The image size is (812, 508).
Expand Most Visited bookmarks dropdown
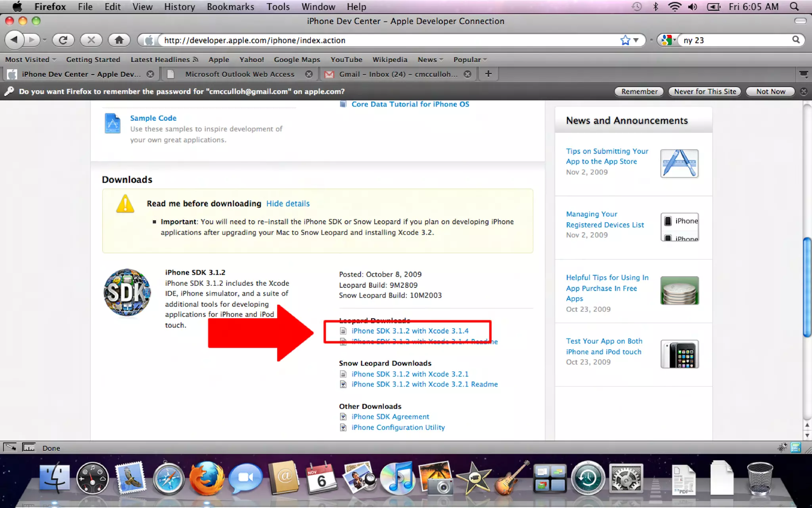(x=31, y=60)
